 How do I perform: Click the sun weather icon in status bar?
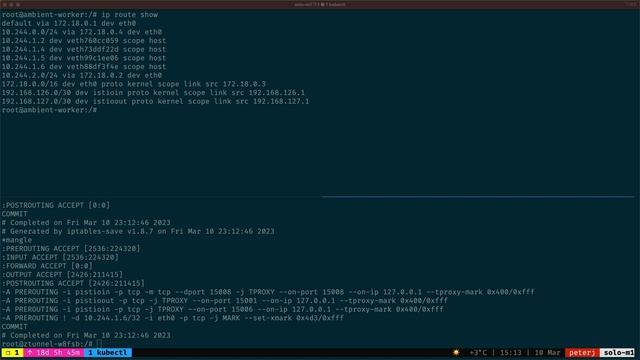pos(456,353)
